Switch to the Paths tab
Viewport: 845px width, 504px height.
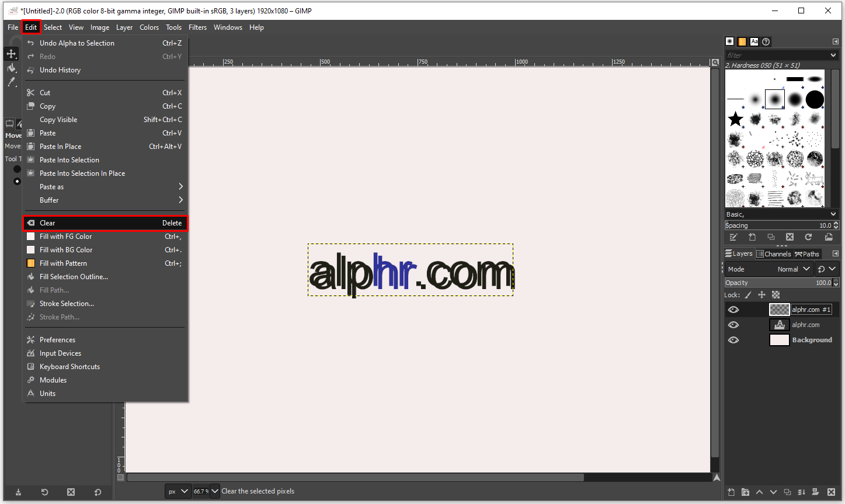[807, 254]
